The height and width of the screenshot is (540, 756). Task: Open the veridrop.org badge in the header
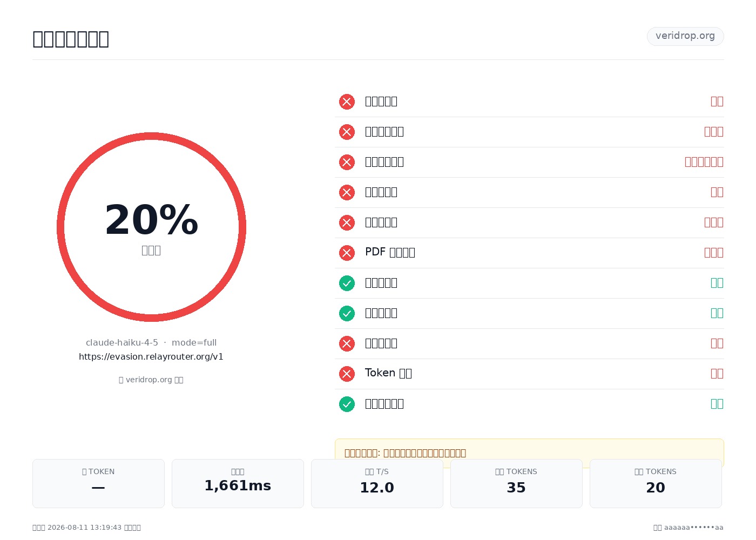[x=685, y=36]
